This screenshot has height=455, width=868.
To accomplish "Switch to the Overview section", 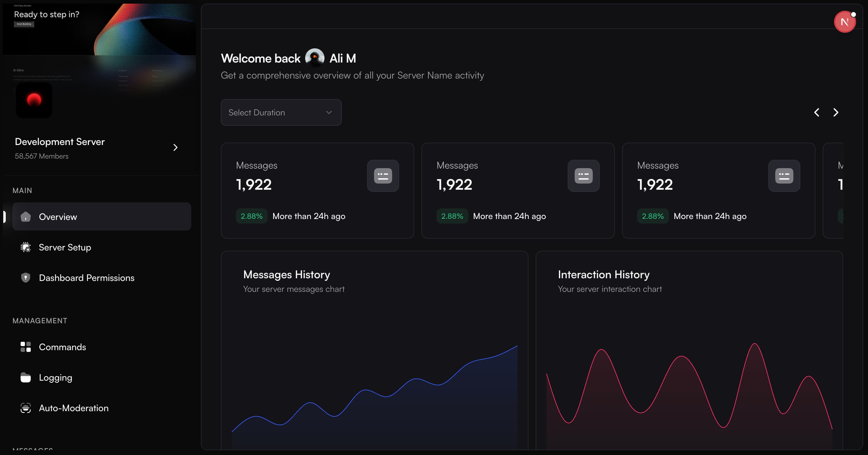I will pos(58,217).
